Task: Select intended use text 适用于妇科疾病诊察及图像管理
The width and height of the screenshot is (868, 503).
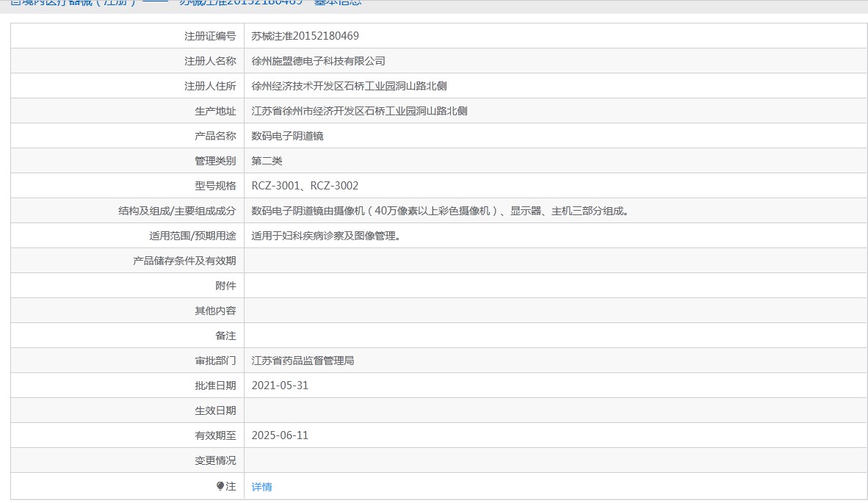Action: point(326,236)
